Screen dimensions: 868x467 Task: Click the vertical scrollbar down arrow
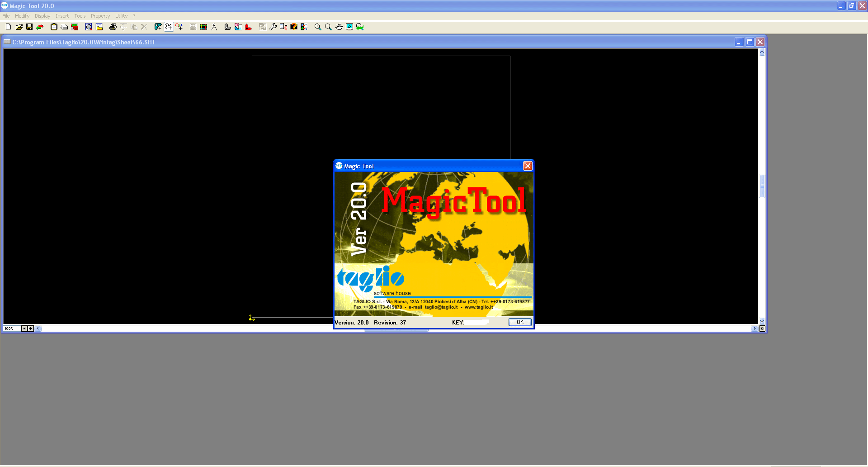coord(762,321)
